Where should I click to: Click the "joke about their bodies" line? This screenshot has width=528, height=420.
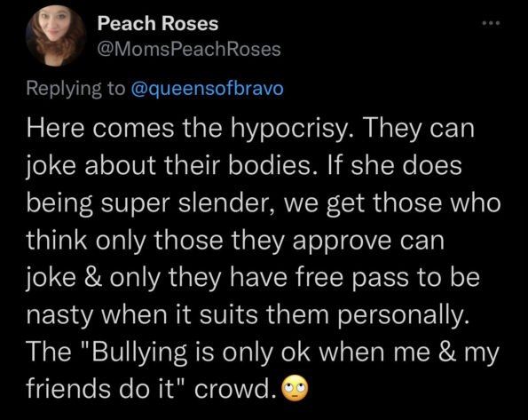(x=244, y=166)
